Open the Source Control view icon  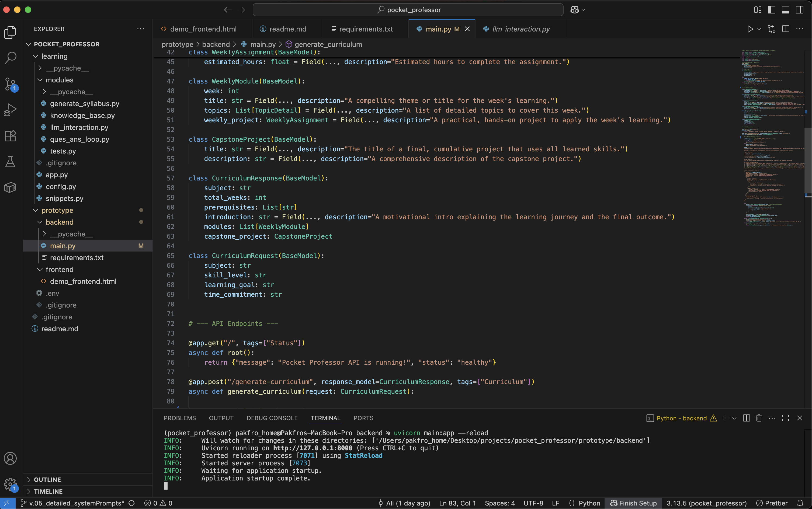[11, 84]
